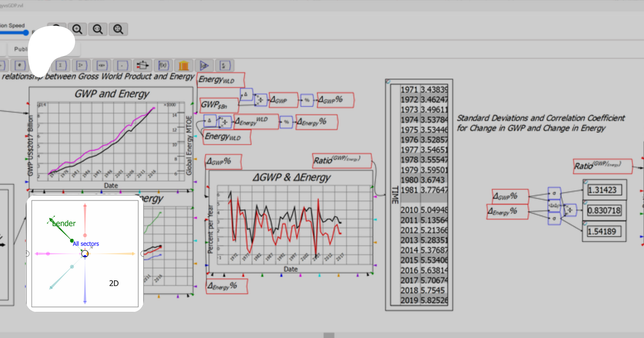
Task: Select the integral triangle operator icon
Action: pos(204,65)
